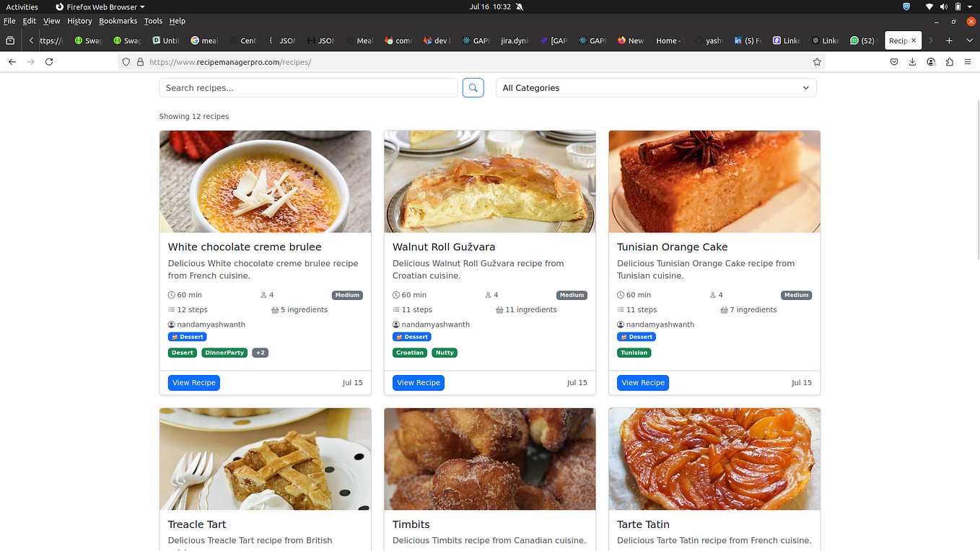This screenshot has height=551, width=980.
Task: Open the Bookmarks menu
Action: pyautogui.click(x=118, y=21)
